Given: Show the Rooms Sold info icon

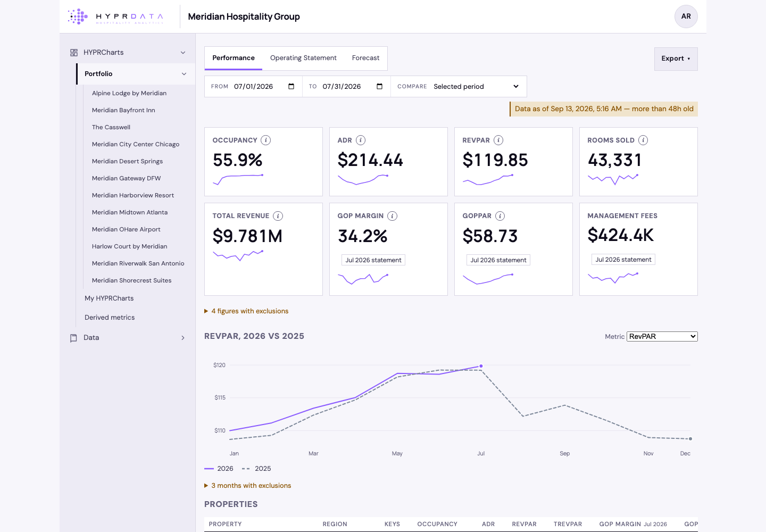Looking at the screenshot, I should [643, 140].
